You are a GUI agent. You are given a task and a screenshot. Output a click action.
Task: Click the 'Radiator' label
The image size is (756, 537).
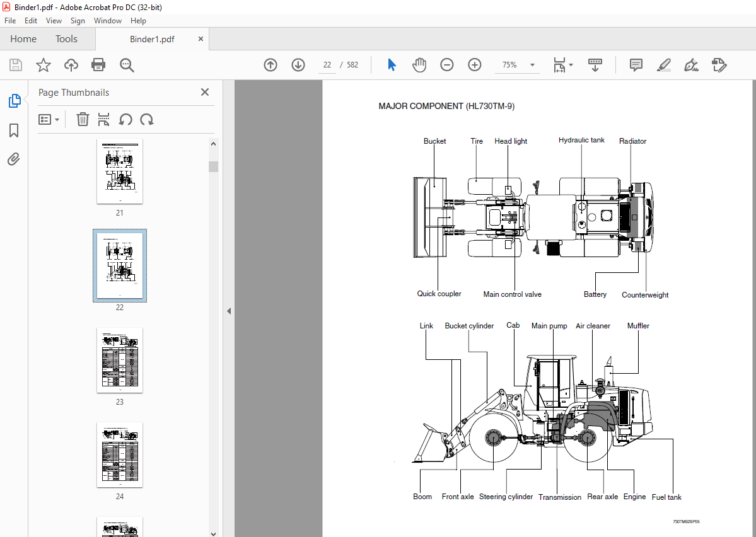pyautogui.click(x=632, y=141)
